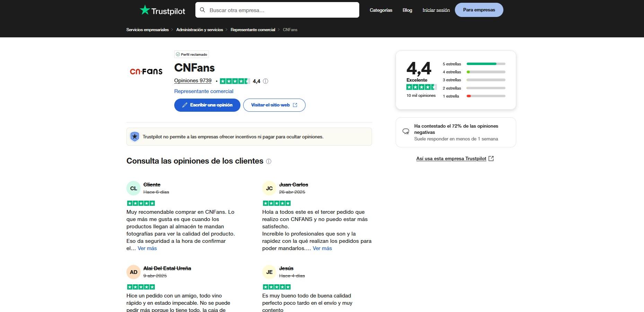The image size is (644, 312).
Task: Go to Administración y servicios breadcrumb
Action: click(x=200, y=30)
